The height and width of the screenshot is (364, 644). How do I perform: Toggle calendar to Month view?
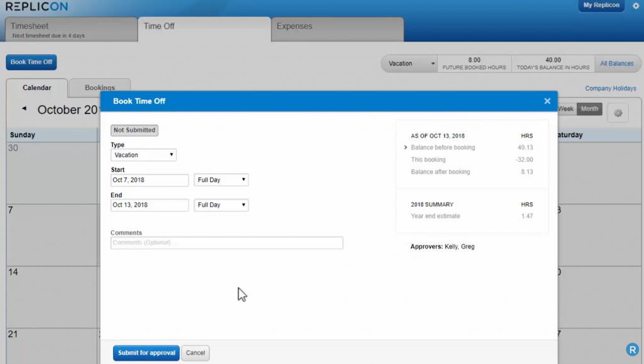589,109
